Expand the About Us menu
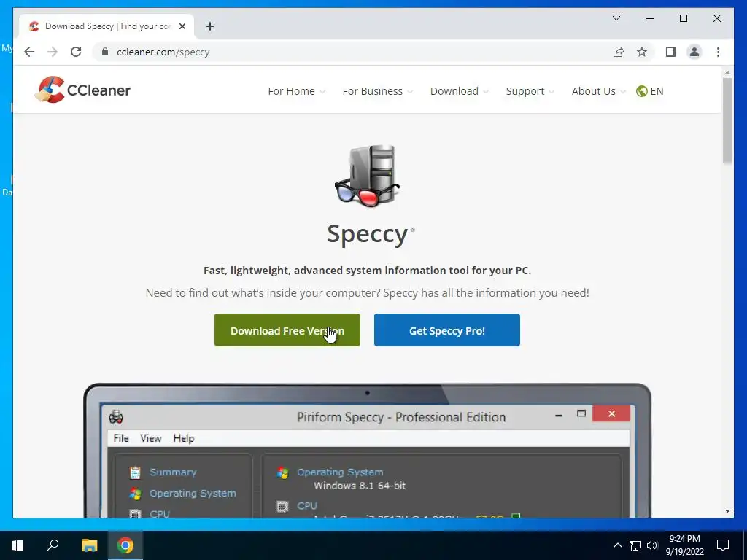Image resolution: width=747 pixels, height=560 pixels. click(598, 91)
